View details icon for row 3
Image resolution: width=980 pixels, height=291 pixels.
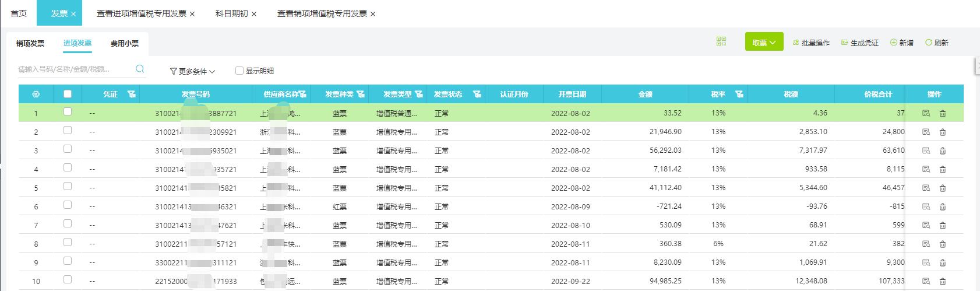[x=926, y=150]
